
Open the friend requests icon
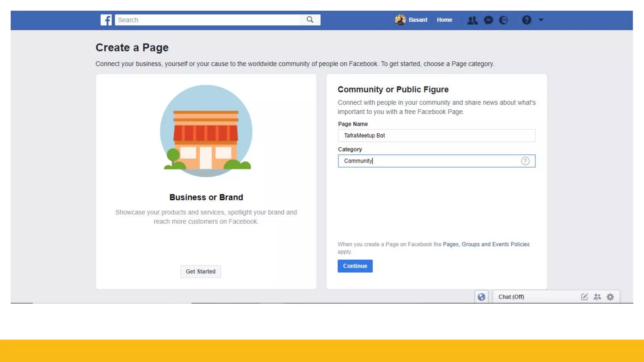pyautogui.click(x=472, y=20)
